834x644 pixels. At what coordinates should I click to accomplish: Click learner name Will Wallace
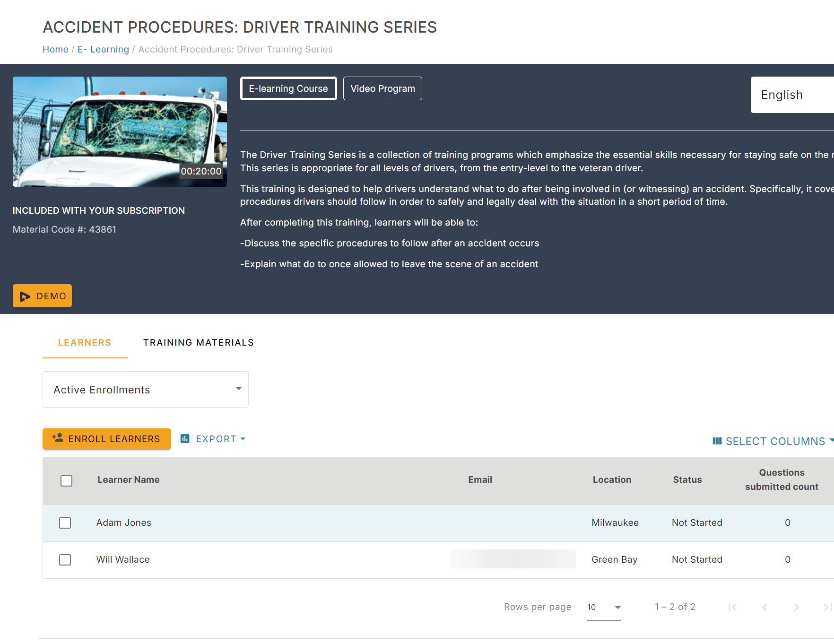(x=123, y=559)
